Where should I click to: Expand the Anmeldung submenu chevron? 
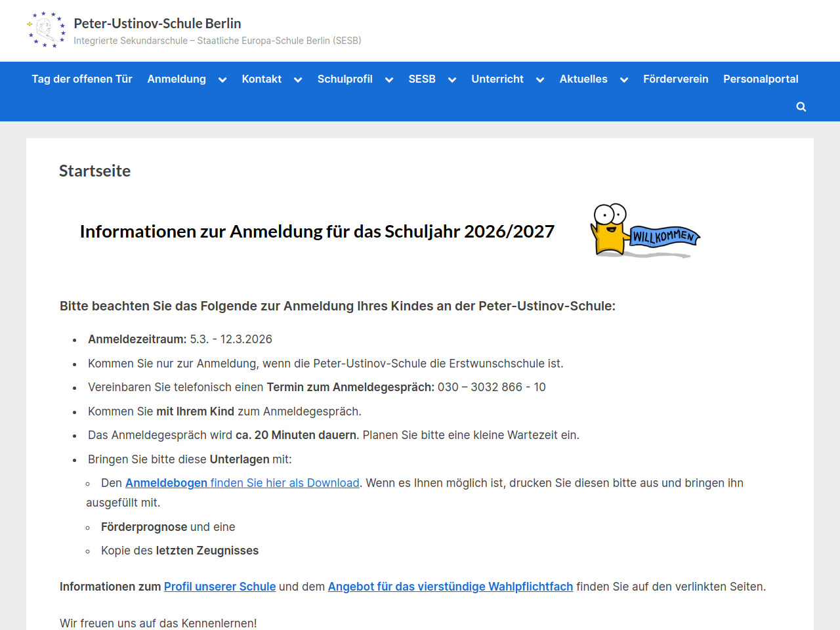(x=222, y=80)
